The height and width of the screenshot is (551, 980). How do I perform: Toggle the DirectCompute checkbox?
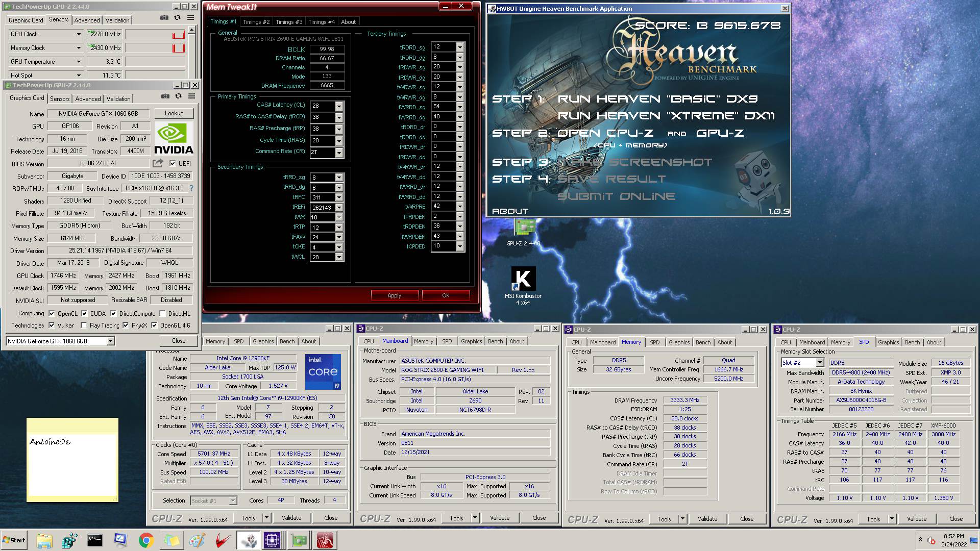113,313
